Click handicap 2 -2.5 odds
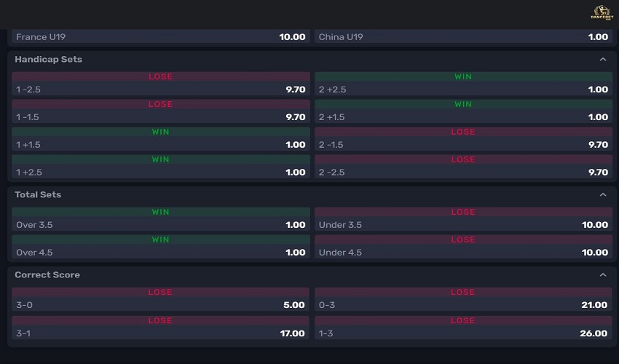Screen dimensions: 619x364 [463, 173]
